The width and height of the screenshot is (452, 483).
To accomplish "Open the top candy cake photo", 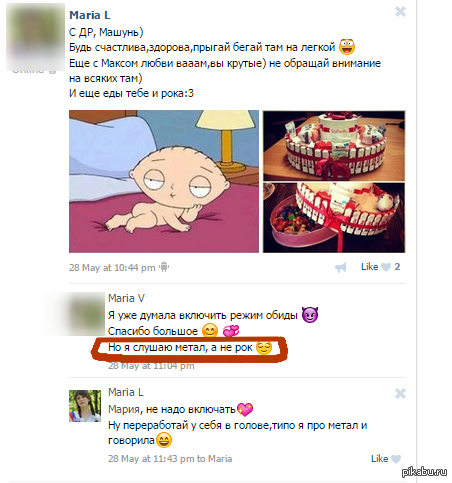I will point(334,146).
